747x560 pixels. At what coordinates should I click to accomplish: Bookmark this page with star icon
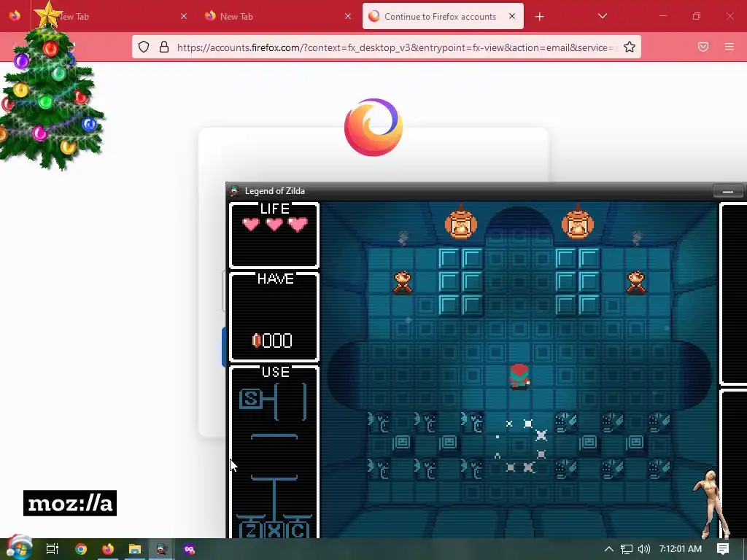click(630, 47)
